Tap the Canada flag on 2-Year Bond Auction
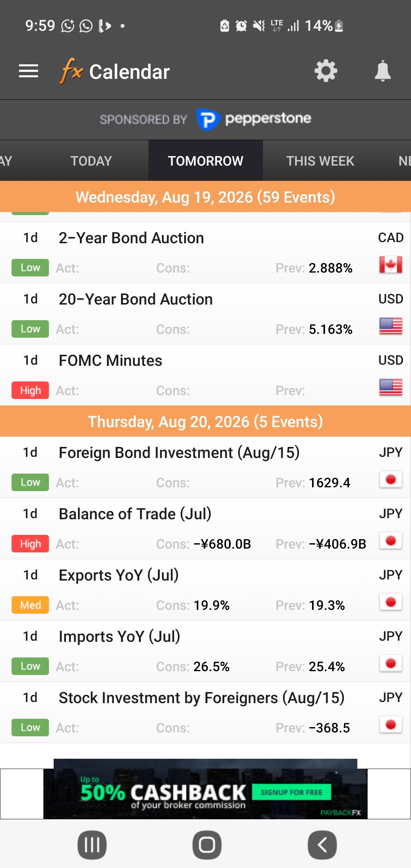411x868 pixels. [391, 265]
